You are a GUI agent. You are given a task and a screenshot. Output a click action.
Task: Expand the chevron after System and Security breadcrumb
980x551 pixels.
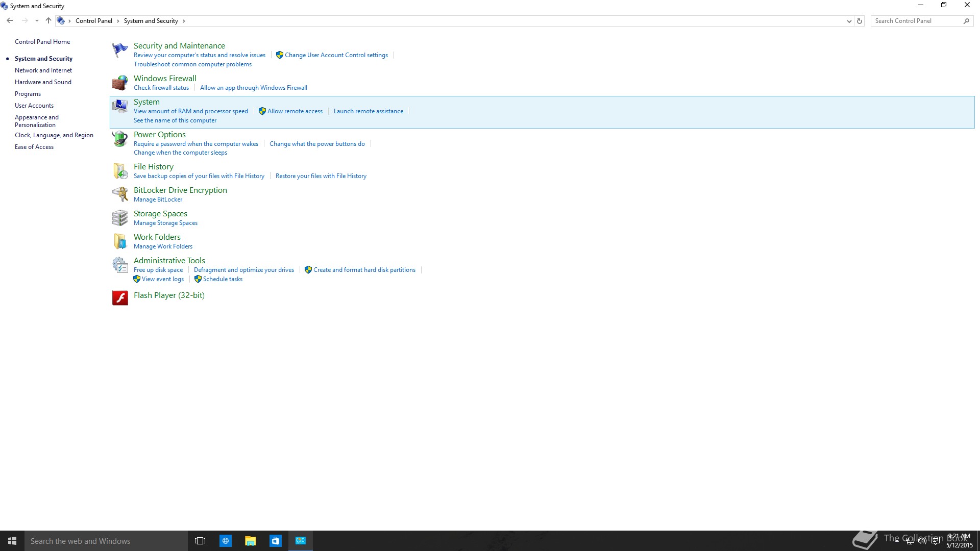click(x=184, y=21)
